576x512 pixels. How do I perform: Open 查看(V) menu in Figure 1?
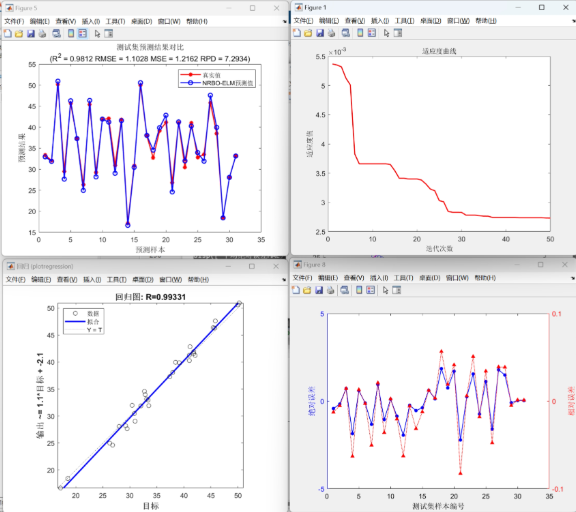point(355,21)
